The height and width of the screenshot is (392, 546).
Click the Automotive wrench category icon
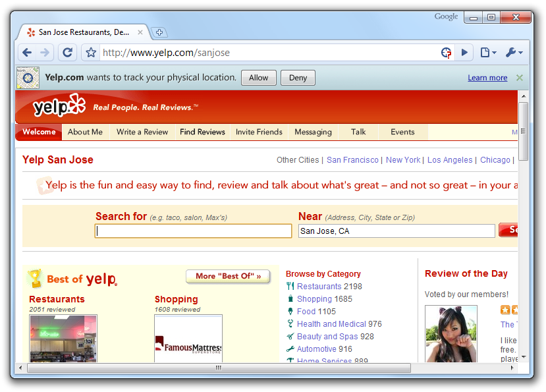290,349
